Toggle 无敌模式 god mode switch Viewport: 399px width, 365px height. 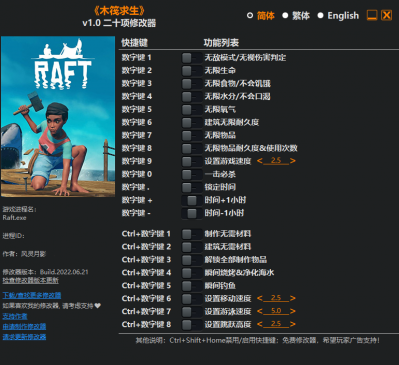(192, 58)
